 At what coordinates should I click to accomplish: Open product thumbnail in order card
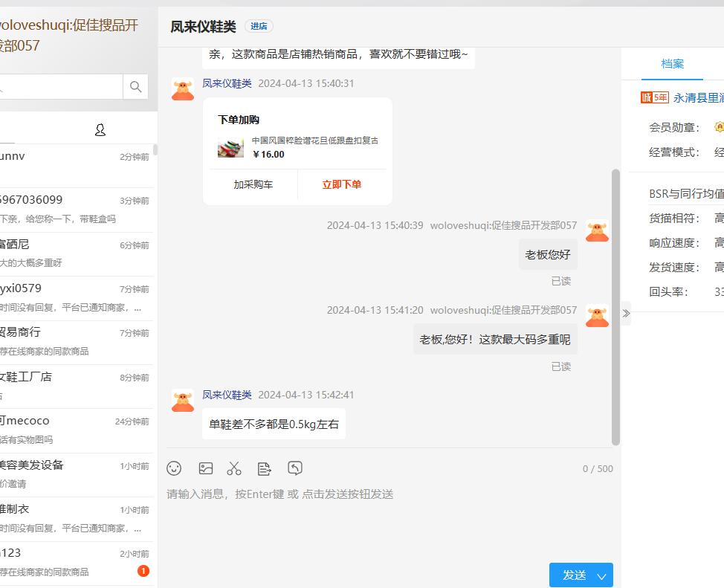[x=231, y=147]
